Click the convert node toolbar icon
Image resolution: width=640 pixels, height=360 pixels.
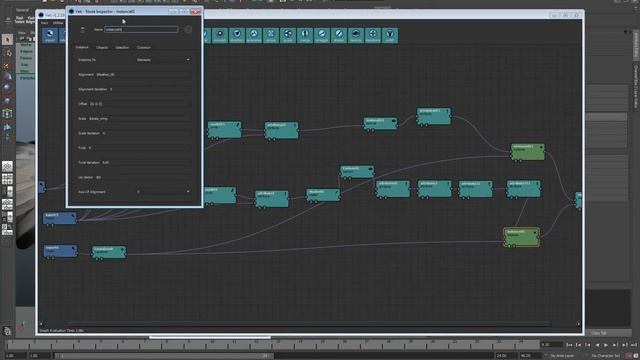[220, 35]
